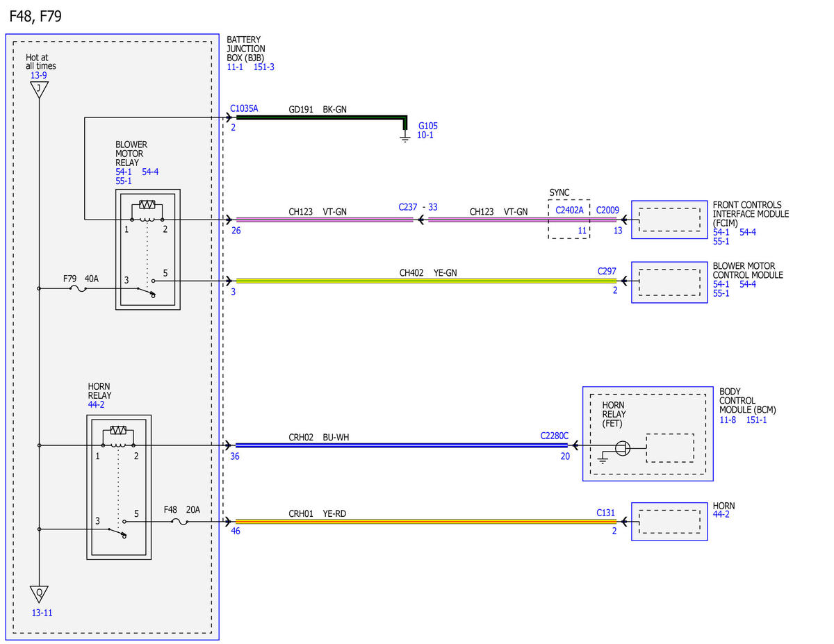Viewport: 834px width, 644px height.
Task: Follow the 11-8 reference under Body Control Module
Action: [x=728, y=420]
